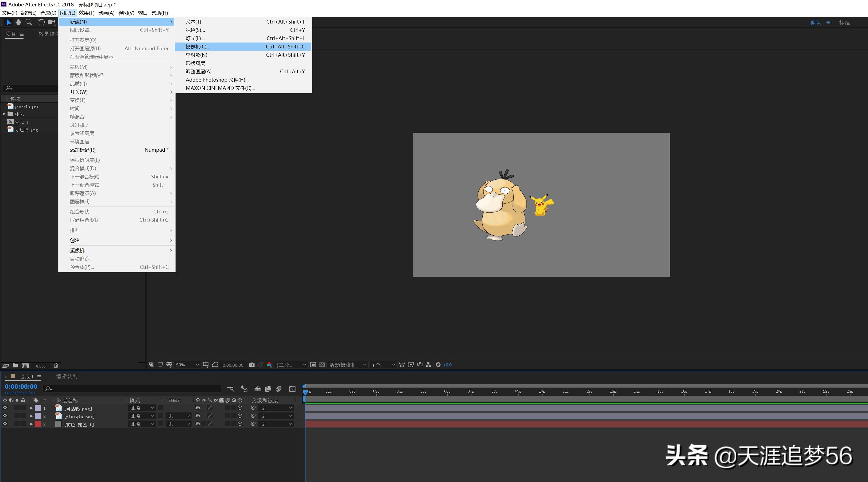This screenshot has height=482, width=868.
Task: Open the 50% magnification dropdown
Action: (187, 365)
